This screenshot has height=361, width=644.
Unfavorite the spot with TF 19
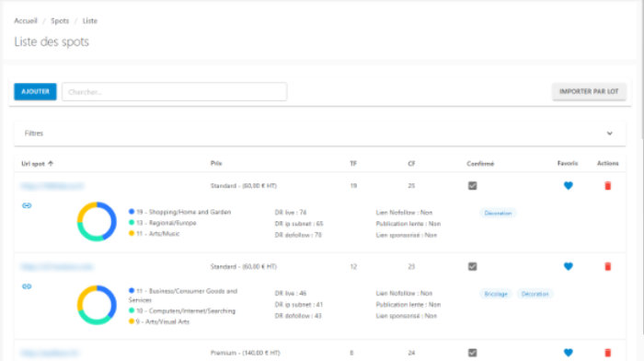(x=568, y=186)
